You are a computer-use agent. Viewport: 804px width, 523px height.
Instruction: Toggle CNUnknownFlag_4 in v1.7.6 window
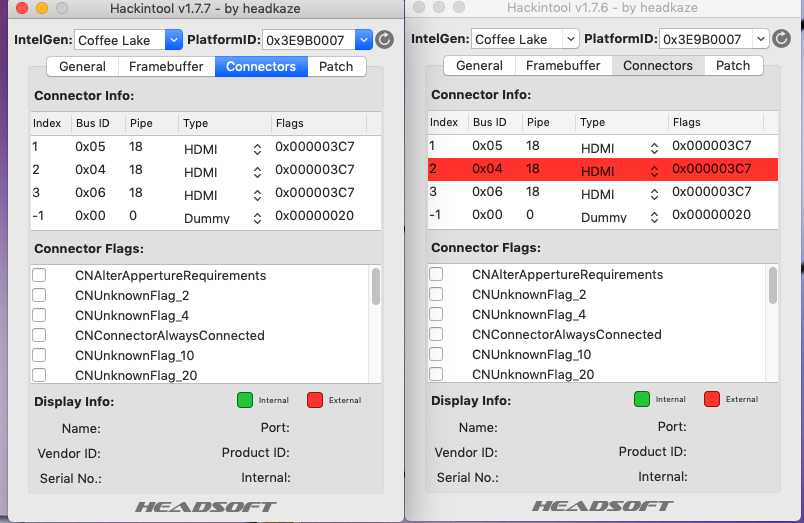pos(436,314)
